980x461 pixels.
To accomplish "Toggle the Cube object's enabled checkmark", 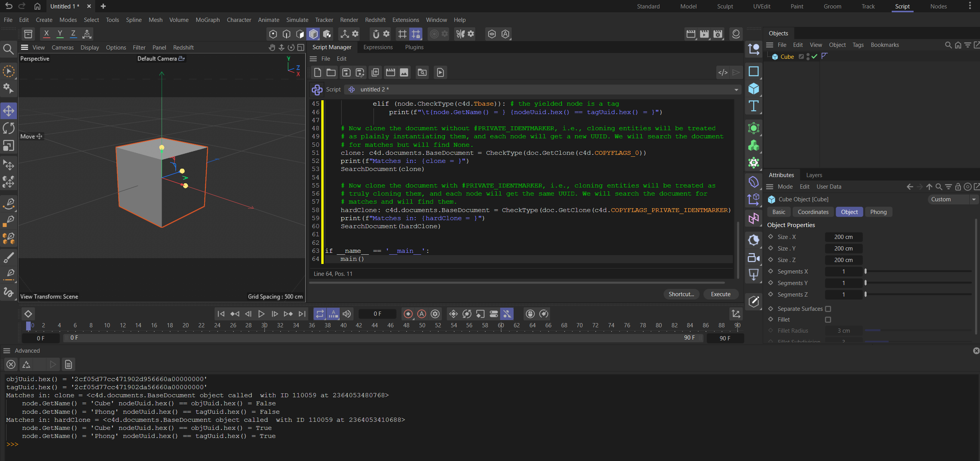I will [x=815, y=56].
